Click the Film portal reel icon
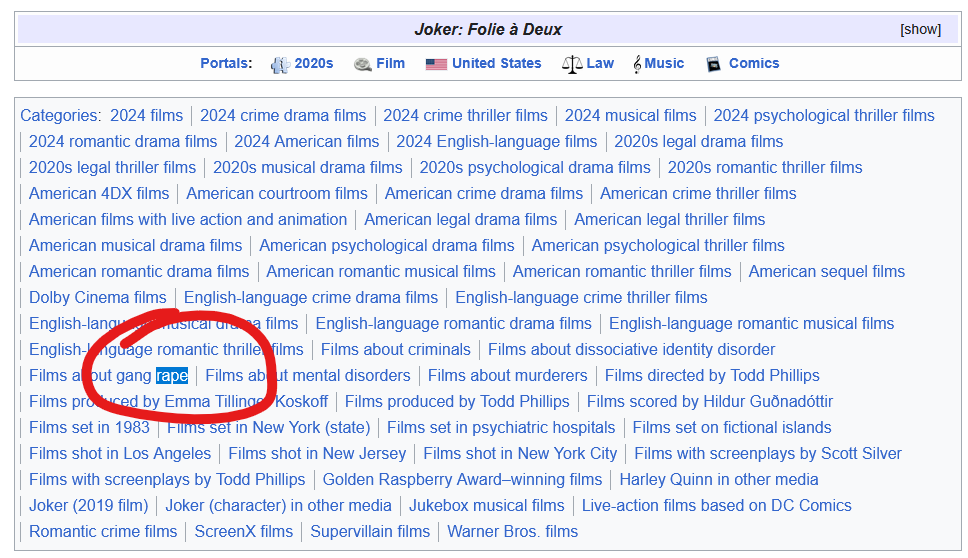This screenshot has width=968, height=558. (x=362, y=64)
